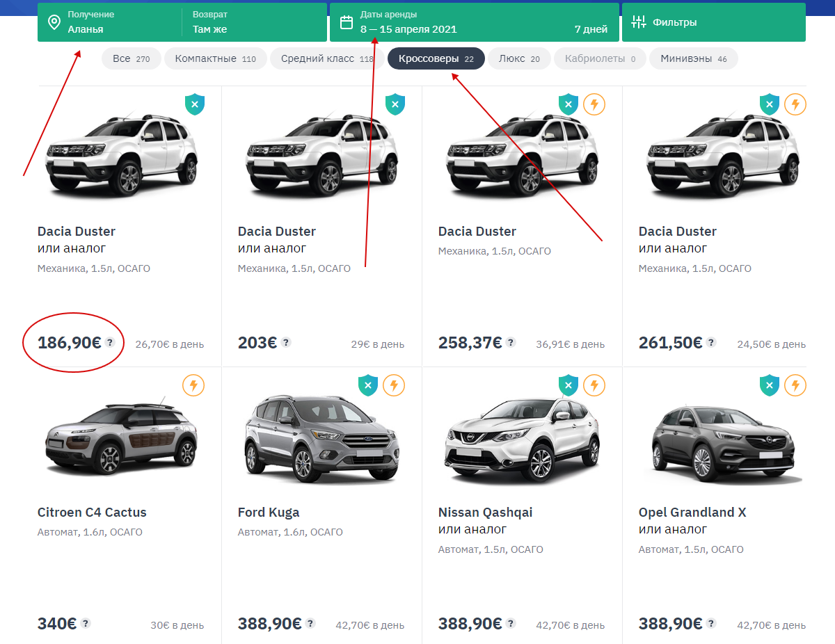The image size is (835, 644).
Task: Open the question mark hint next to 203€
Action: (286, 342)
